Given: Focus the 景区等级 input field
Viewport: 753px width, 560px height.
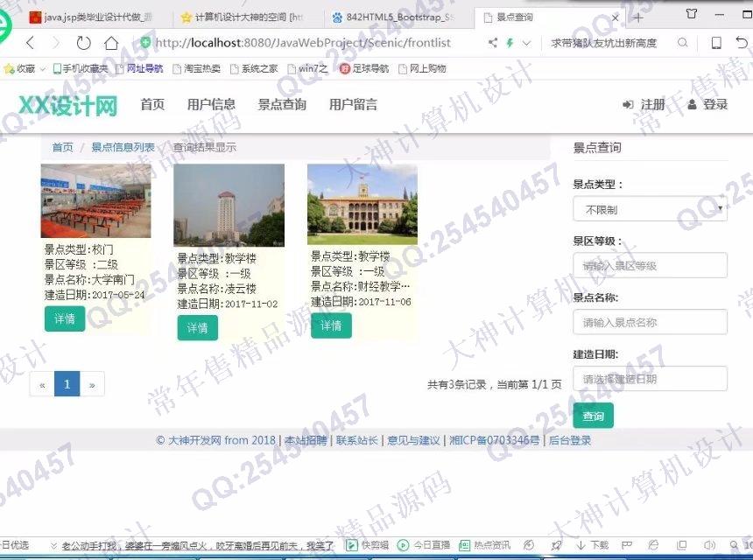Looking at the screenshot, I should coord(651,265).
